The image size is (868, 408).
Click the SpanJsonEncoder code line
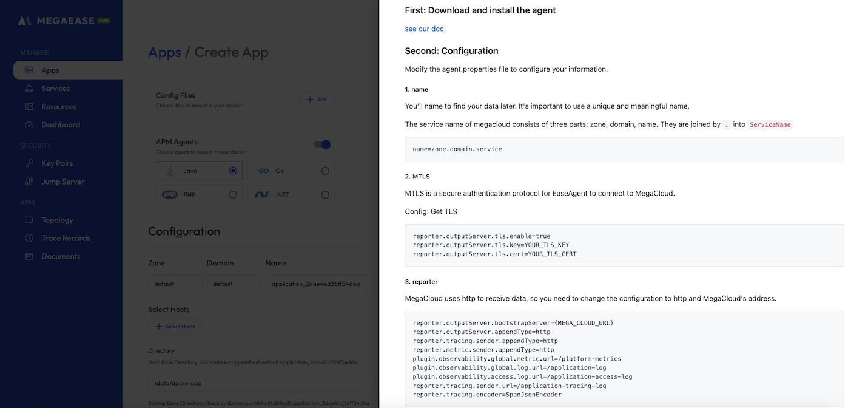(487, 395)
